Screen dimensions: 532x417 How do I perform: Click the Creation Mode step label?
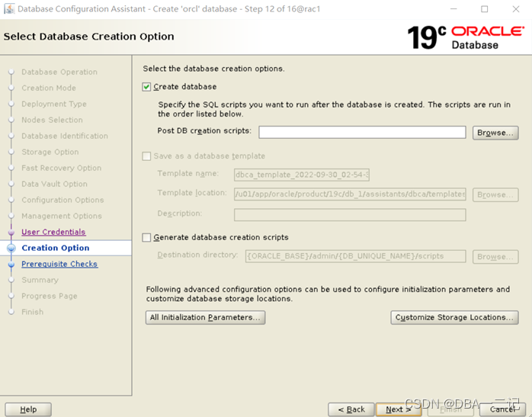point(49,88)
